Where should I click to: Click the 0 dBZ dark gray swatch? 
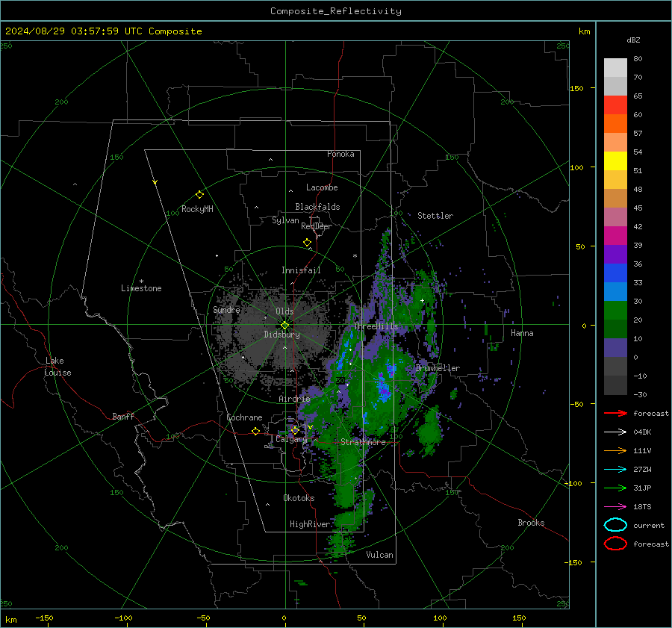(x=615, y=366)
